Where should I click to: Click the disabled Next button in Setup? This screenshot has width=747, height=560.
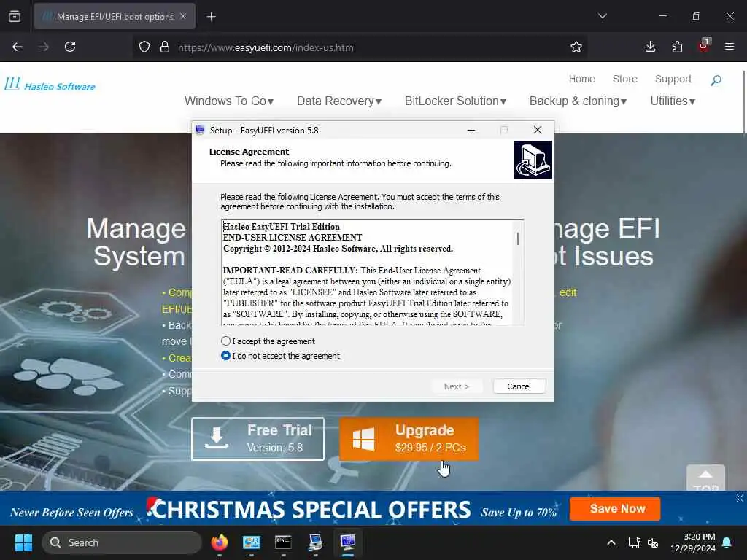point(457,386)
